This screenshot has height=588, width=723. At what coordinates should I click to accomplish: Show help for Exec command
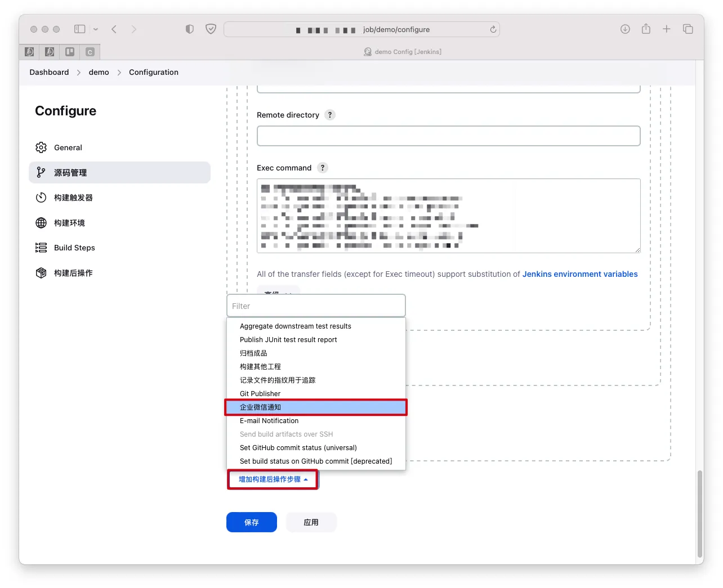coord(322,168)
